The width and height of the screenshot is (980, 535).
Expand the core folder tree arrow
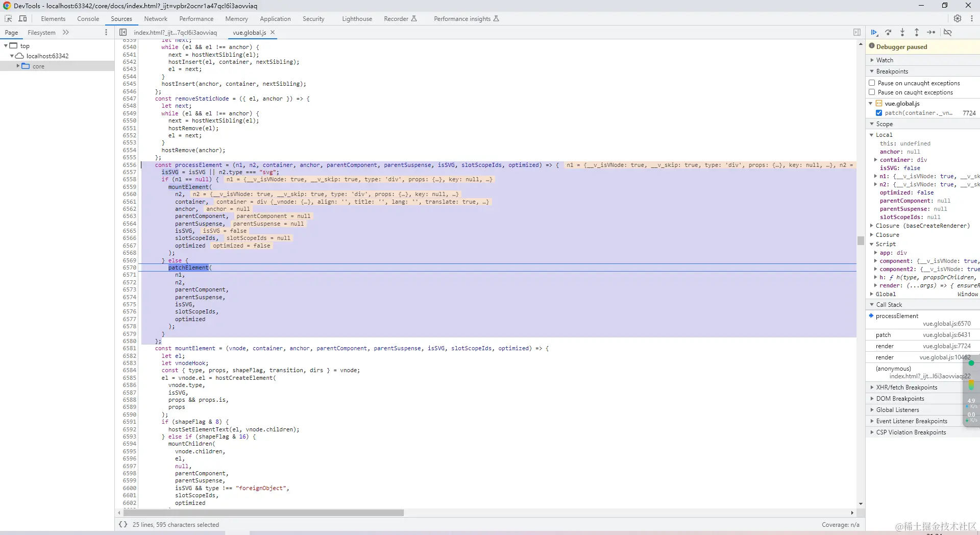coord(18,66)
